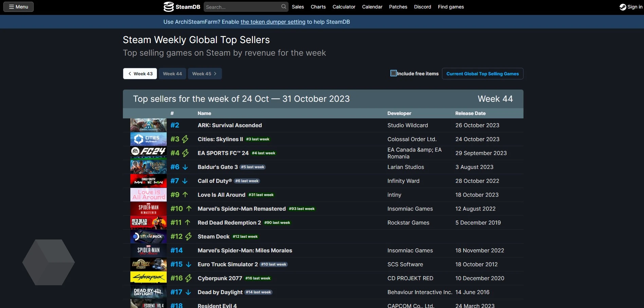The height and width of the screenshot is (308, 644).
Task: Click Red Dead Redemption 2 thumbnail
Action: 148,223
